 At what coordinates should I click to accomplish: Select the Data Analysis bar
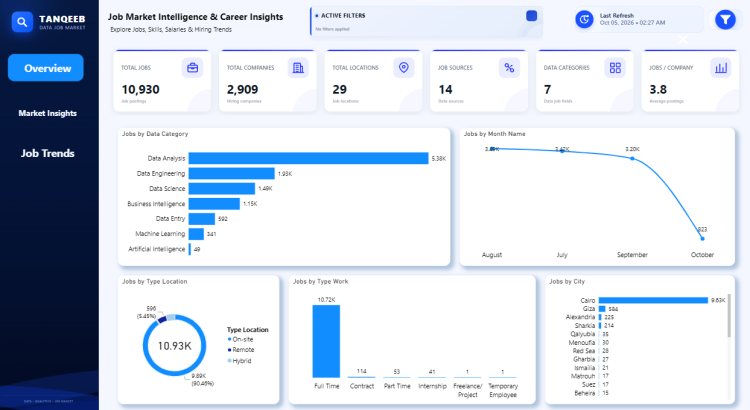click(308, 158)
